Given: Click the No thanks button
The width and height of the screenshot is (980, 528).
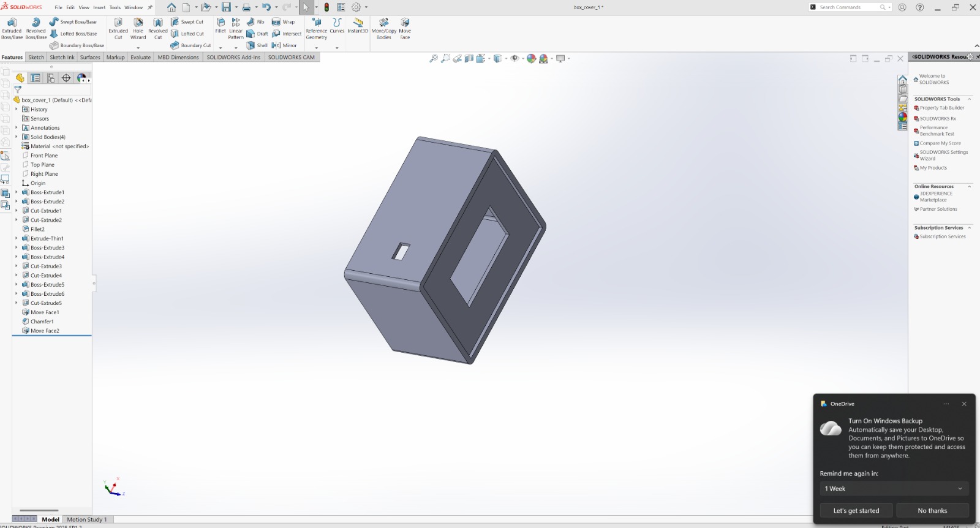Looking at the screenshot, I should [x=932, y=510].
